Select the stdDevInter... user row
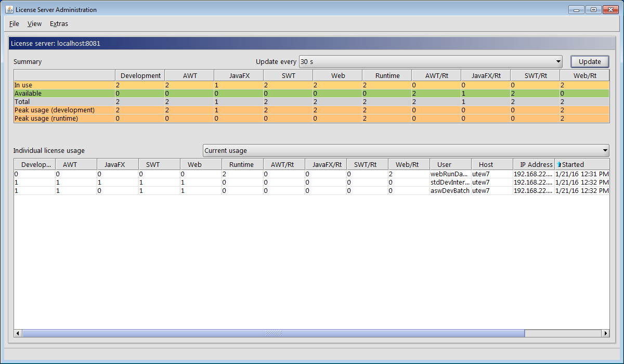The height and width of the screenshot is (364, 624). click(x=449, y=183)
